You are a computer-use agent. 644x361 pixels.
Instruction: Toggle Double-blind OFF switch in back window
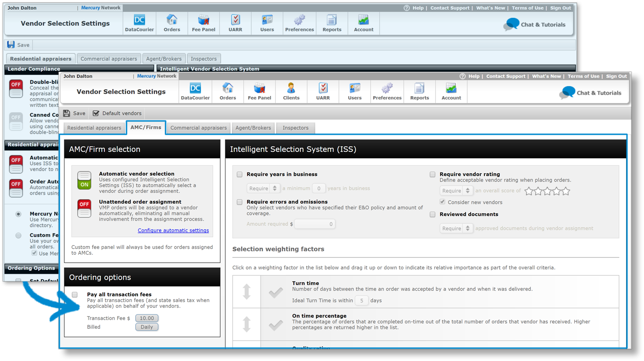16,88
